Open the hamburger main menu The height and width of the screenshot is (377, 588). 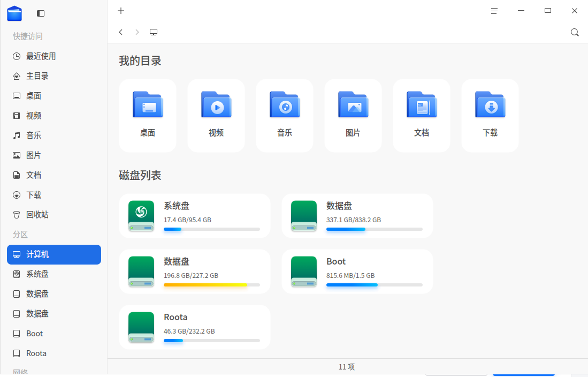[494, 11]
